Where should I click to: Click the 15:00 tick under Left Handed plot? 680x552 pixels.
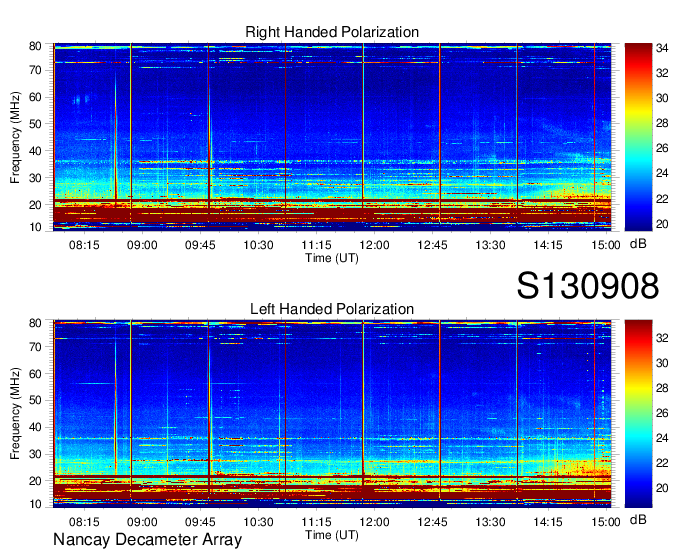[x=606, y=522]
